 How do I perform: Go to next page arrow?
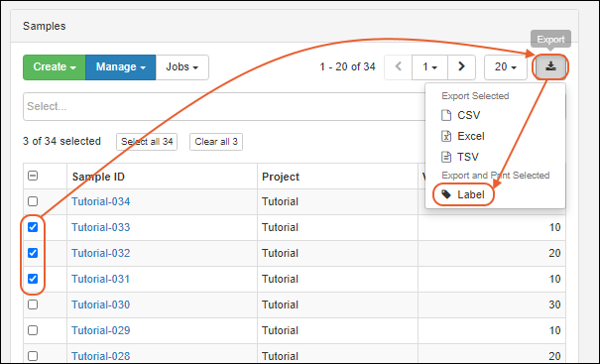click(x=461, y=67)
